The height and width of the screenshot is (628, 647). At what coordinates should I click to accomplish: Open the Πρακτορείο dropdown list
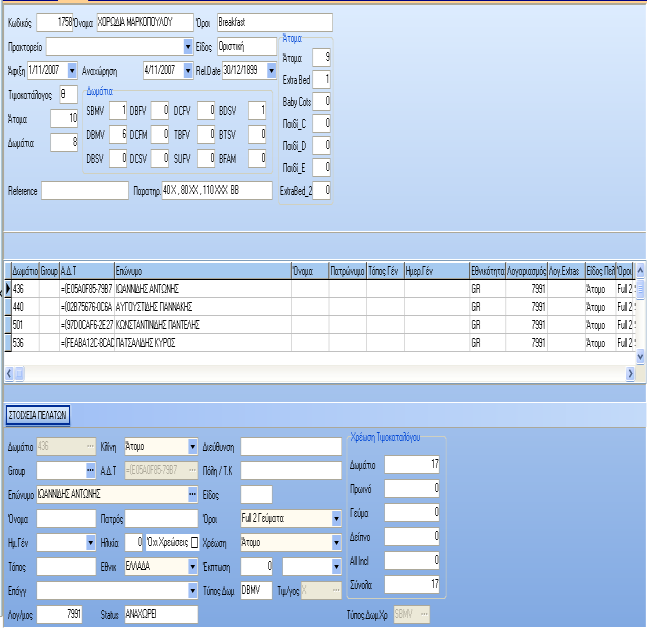(188, 47)
